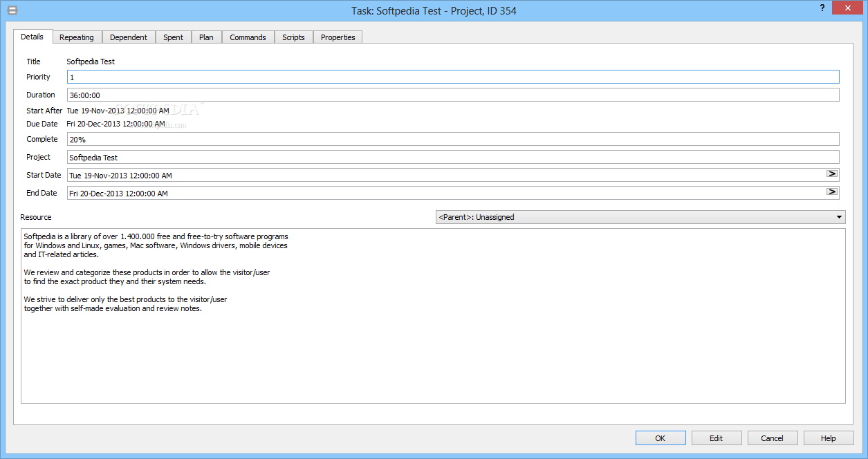Click the 'Priority' label
Viewport: 868px width, 459px height.
pyautogui.click(x=39, y=77)
